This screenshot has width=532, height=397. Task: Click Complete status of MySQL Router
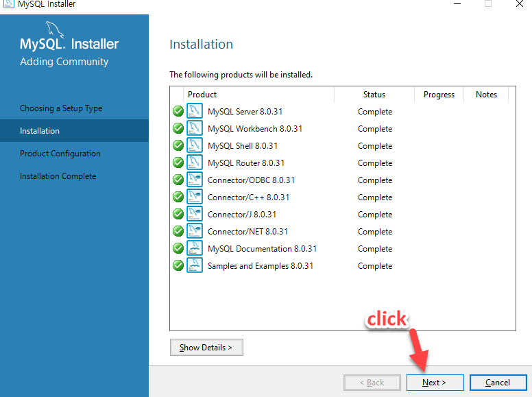pos(375,163)
